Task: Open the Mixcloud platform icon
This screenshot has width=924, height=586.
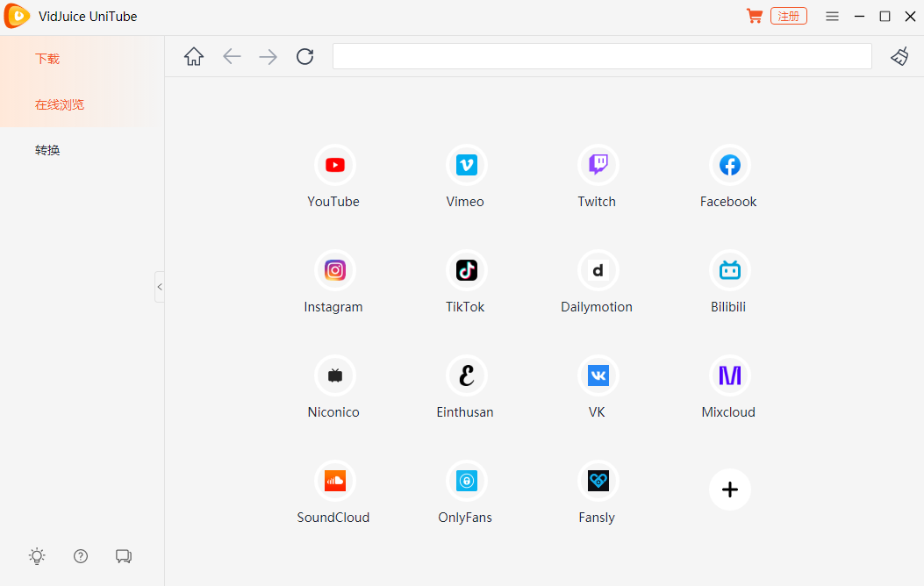Action: [x=728, y=375]
